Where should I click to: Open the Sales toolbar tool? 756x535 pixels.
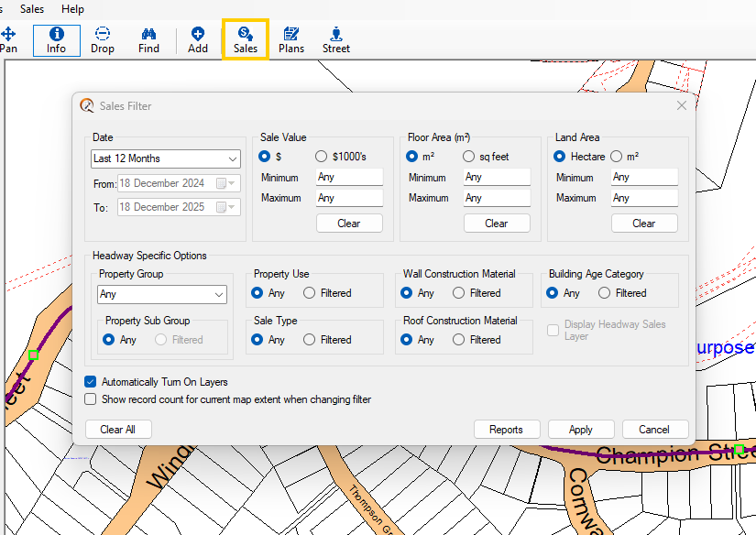245,40
